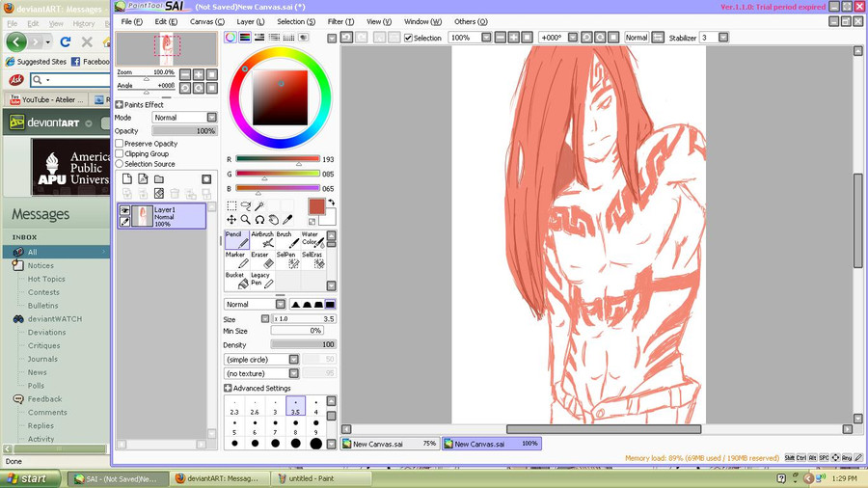Expand Advanced Settings section
This screenshot has height=488, width=868.
click(228, 388)
